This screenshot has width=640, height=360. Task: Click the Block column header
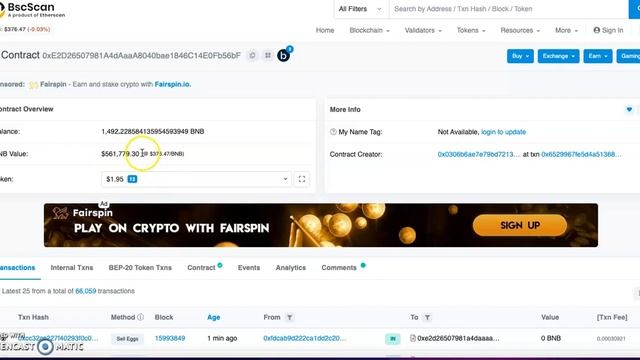coord(164,317)
